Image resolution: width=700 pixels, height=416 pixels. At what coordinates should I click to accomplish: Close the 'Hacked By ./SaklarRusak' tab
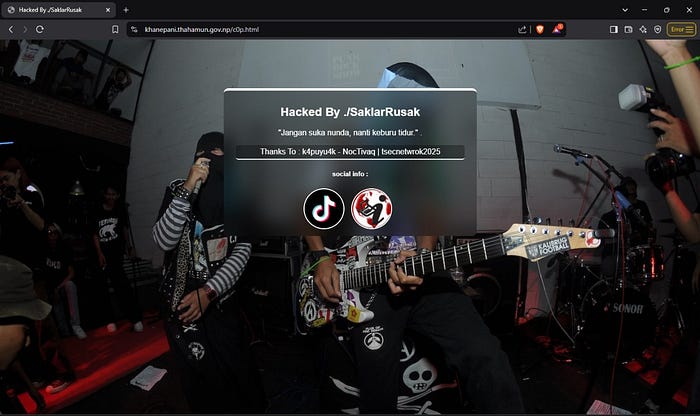[108, 10]
